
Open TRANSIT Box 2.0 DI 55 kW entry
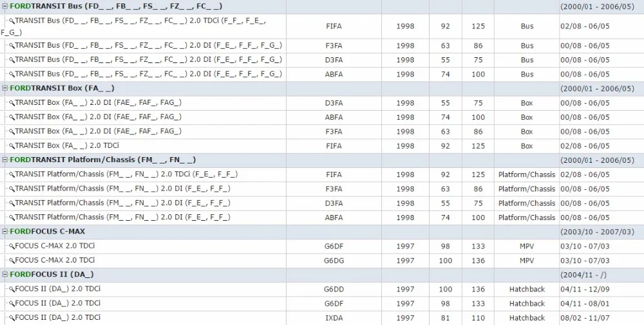point(98,102)
